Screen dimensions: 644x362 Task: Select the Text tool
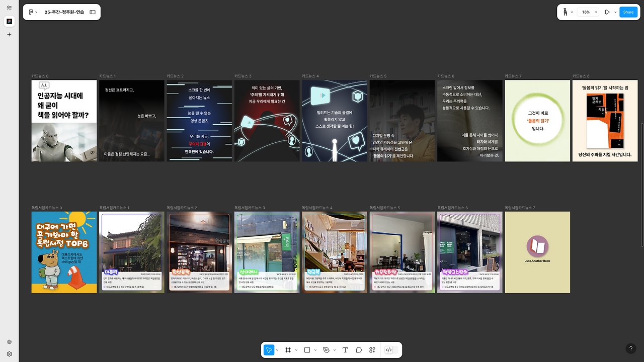[345, 350]
